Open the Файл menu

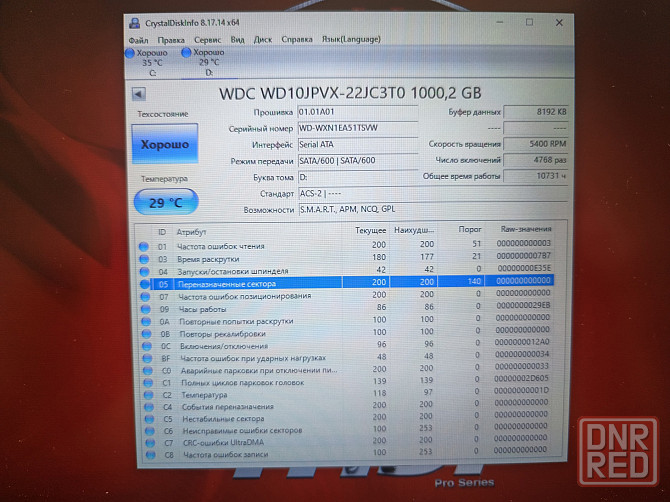click(x=138, y=40)
